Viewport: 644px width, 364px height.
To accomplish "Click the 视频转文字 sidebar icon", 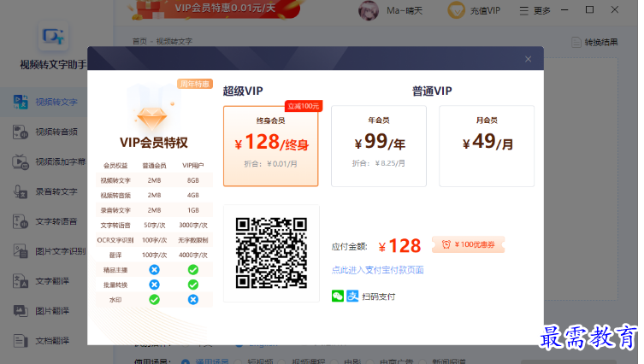I will 21,102.
